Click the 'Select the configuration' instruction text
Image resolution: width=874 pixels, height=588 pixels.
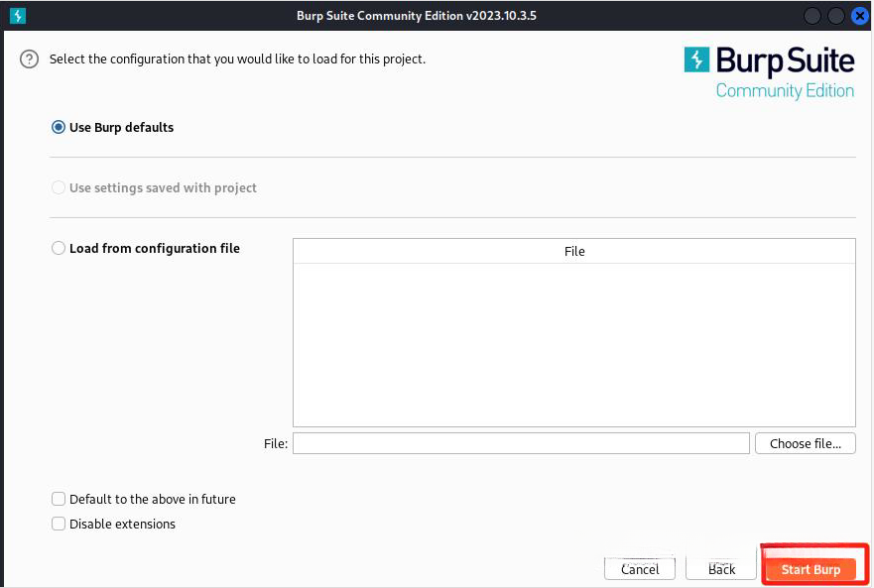click(x=237, y=59)
